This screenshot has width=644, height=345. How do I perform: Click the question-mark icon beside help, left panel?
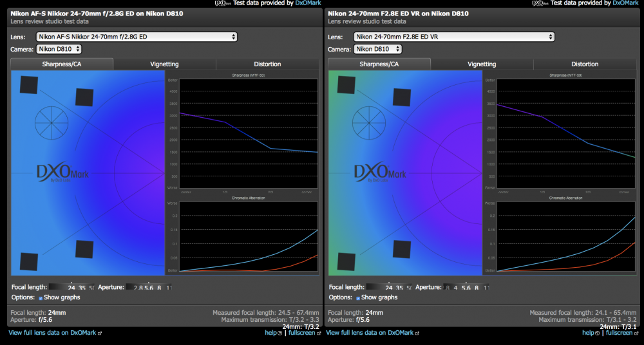[x=280, y=333]
